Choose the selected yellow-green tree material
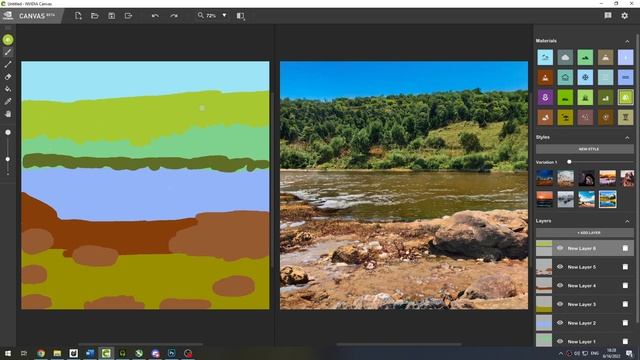 coord(625,98)
